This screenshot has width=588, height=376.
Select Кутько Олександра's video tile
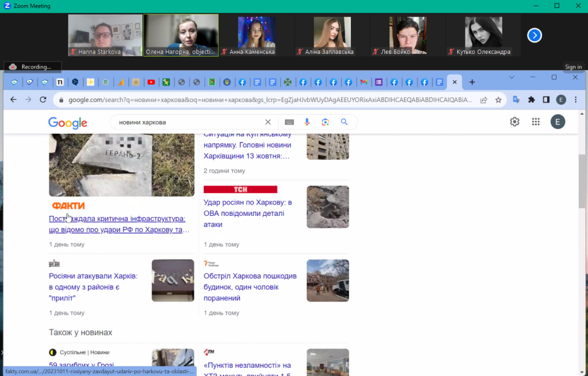point(483,35)
